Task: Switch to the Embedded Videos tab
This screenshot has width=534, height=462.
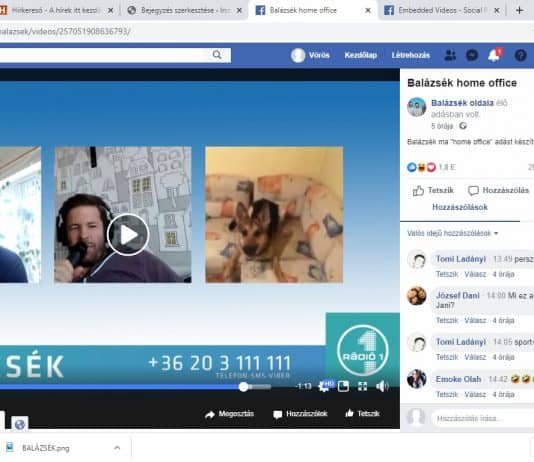Action: [x=439, y=11]
